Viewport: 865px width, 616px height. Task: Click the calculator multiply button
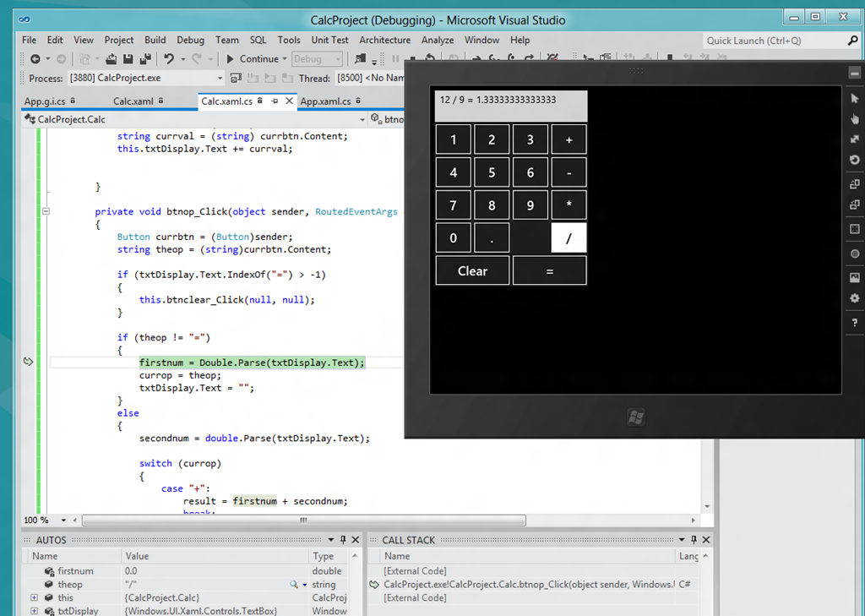click(569, 205)
